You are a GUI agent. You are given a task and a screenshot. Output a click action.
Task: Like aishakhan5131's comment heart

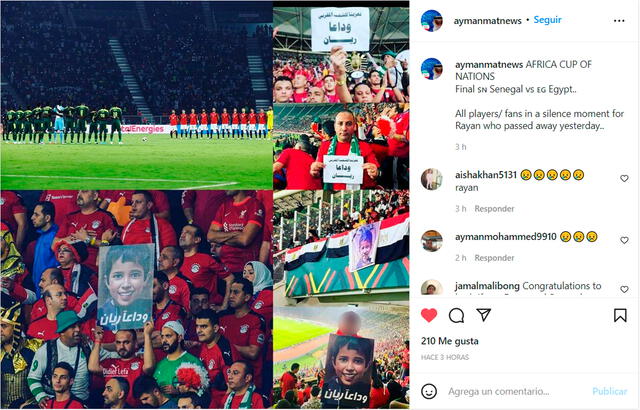click(624, 178)
